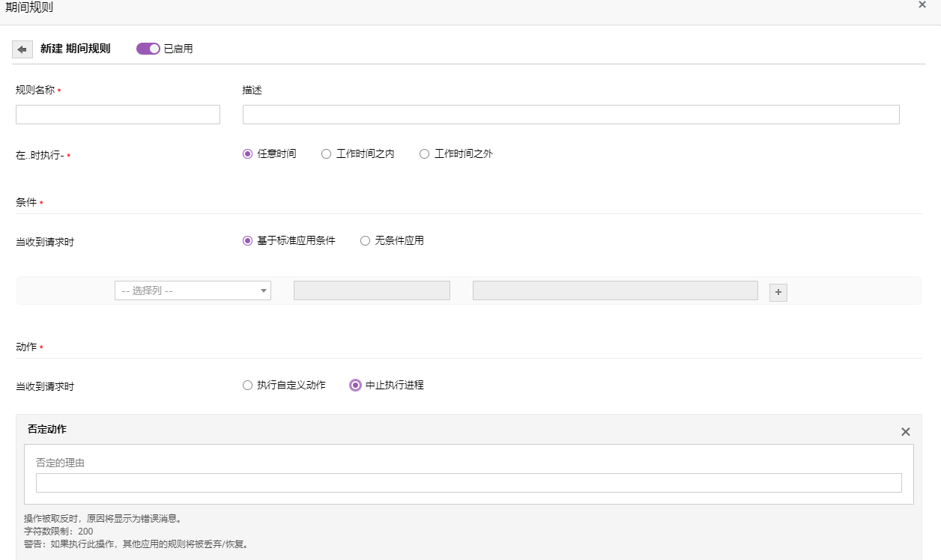Viewport: 941px width, 560px height.
Task: Remove the 否定动作 panel using its X icon
Action: (905, 432)
